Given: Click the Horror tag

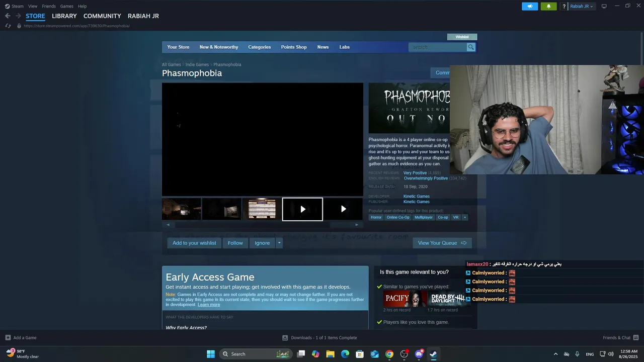Looking at the screenshot, I should (376, 217).
